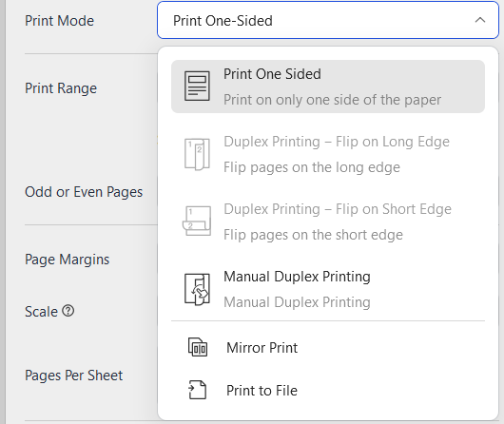The image size is (504, 424).
Task: Select the 'Print to File' menu entry text
Action: 262,390
